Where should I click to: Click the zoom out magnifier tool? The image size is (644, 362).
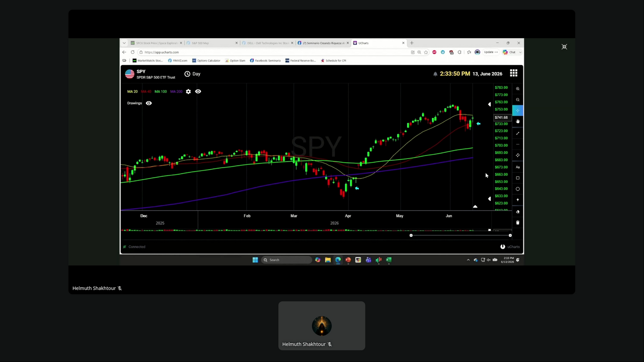click(517, 100)
